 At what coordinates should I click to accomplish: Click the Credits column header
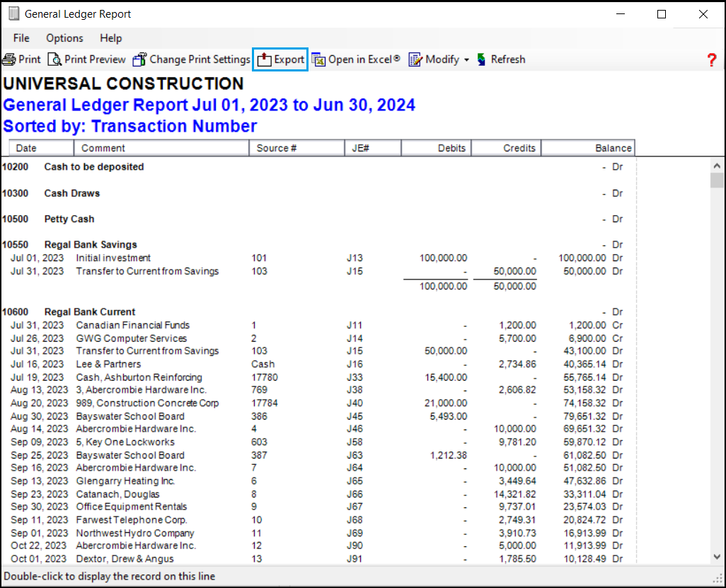(506, 148)
